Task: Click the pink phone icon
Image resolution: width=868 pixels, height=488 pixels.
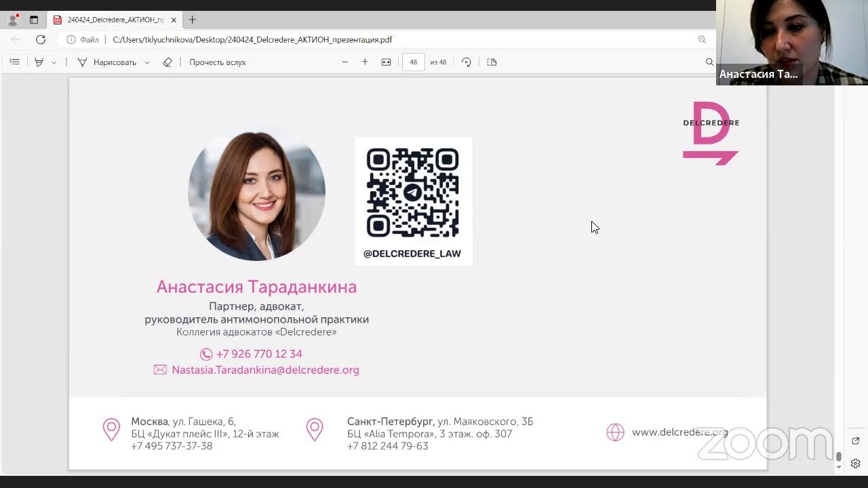Action: [x=206, y=354]
